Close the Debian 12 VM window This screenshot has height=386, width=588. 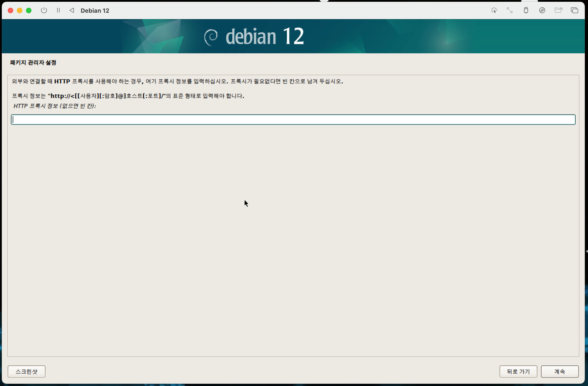pyautogui.click(x=11, y=10)
